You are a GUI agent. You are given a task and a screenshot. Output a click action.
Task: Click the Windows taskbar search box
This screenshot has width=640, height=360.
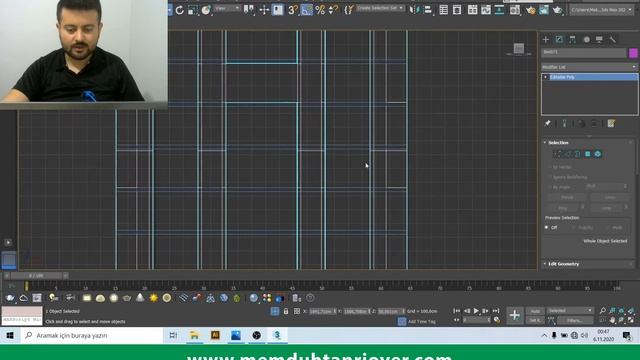pos(92,336)
